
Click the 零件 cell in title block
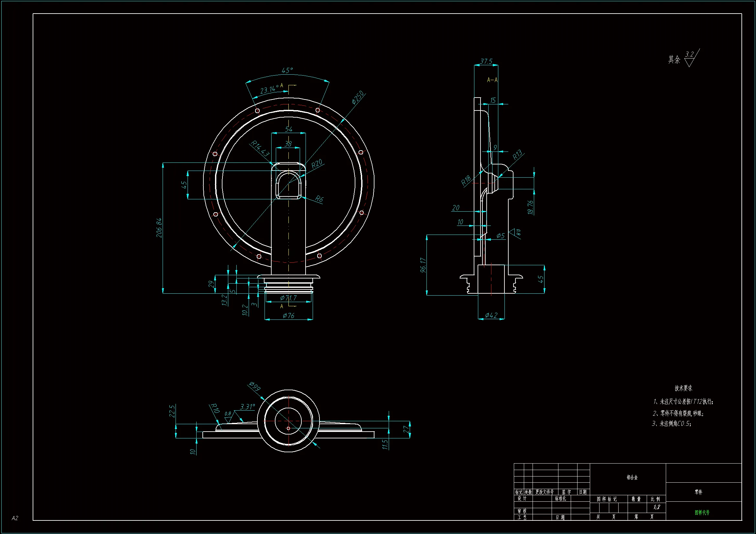(698, 492)
